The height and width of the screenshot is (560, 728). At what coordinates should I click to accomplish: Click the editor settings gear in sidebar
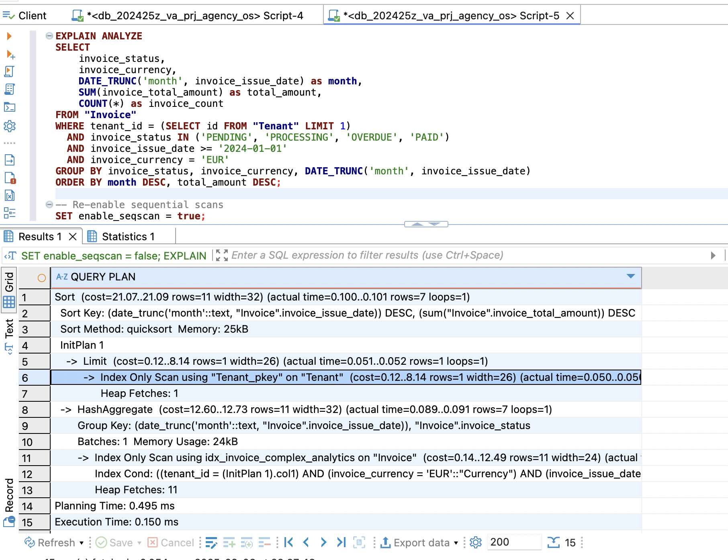coord(9,126)
